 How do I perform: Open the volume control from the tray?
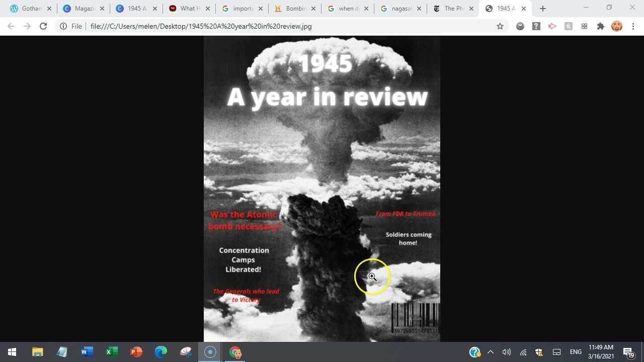(x=507, y=351)
